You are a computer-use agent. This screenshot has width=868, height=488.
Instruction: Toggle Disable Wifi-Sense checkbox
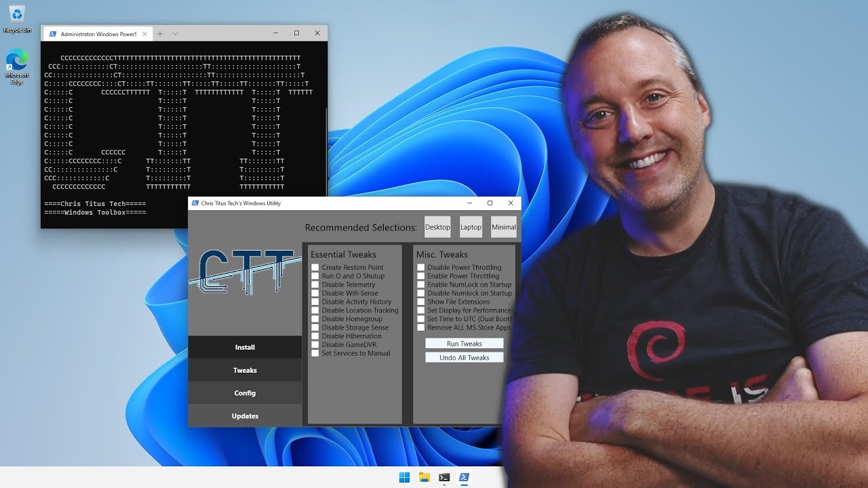[315, 293]
